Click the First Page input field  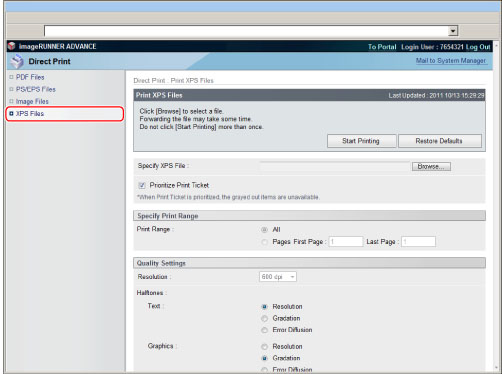click(x=346, y=242)
